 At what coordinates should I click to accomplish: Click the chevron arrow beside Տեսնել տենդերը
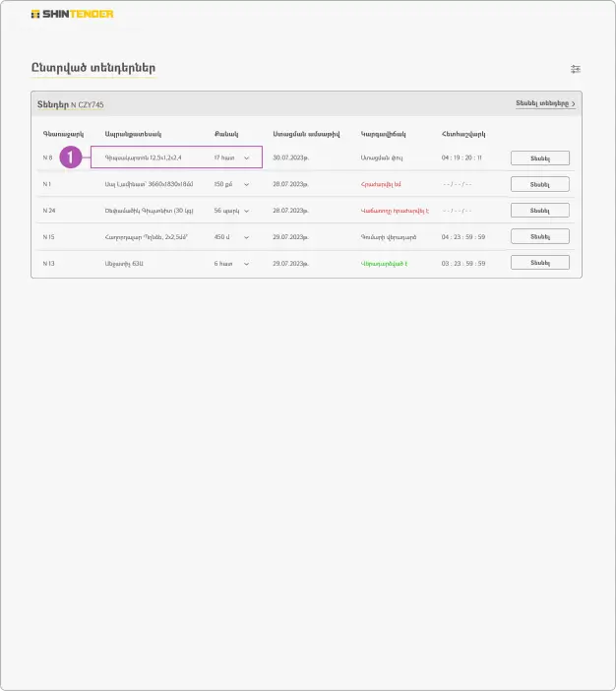[574, 103]
